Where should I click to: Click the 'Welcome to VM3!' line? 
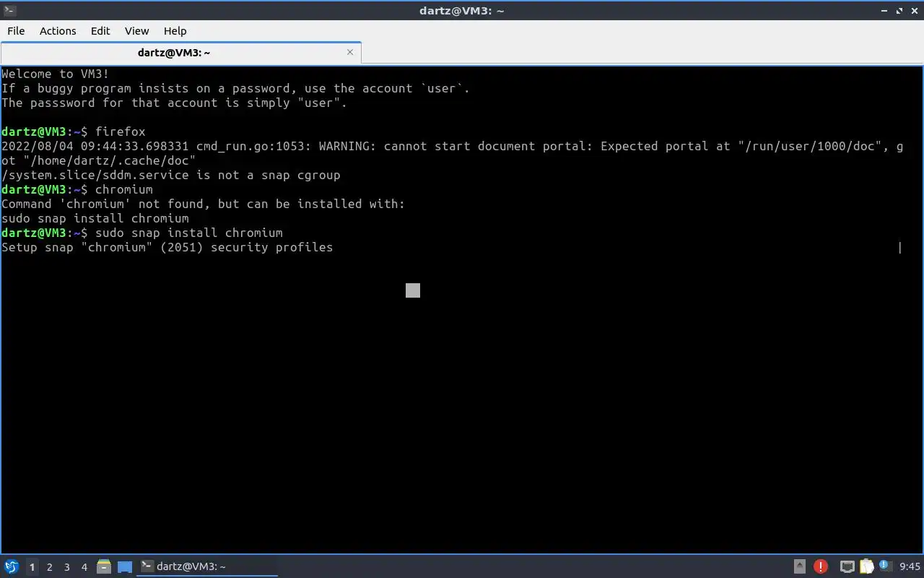tap(56, 74)
